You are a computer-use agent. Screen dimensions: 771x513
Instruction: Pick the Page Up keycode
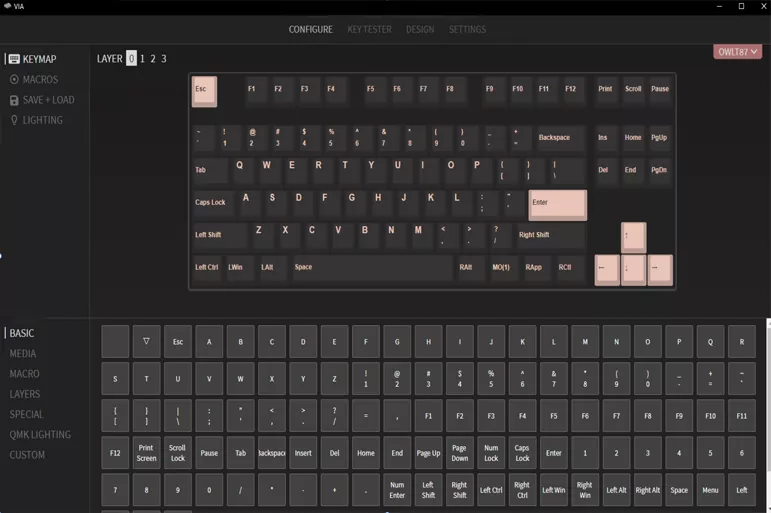[x=428, y=453]
